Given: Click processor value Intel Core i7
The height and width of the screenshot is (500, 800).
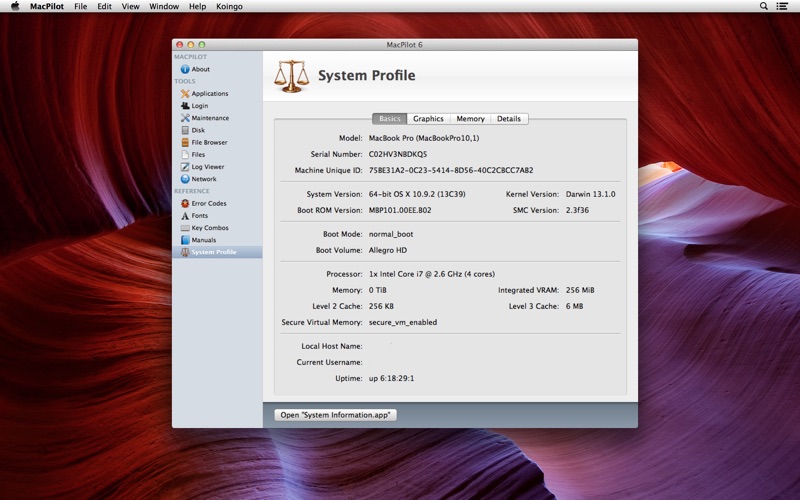Looking at the screenshot, I should (x=432, y=274).
